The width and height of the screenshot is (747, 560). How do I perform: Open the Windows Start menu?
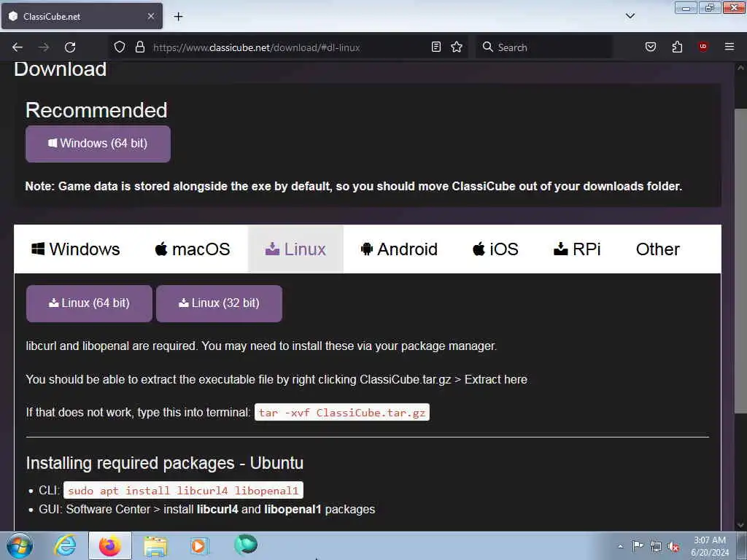(20, 545)
